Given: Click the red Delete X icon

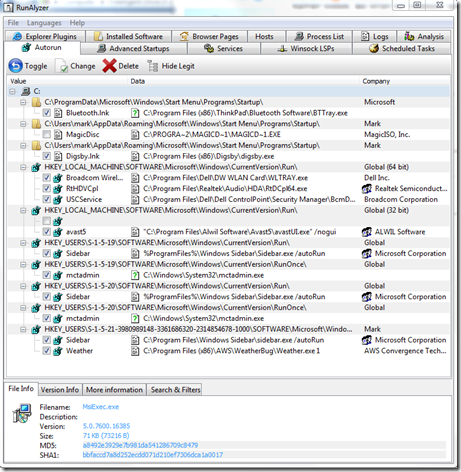Looking at the screenshot, I should click(x=109, y=66).
